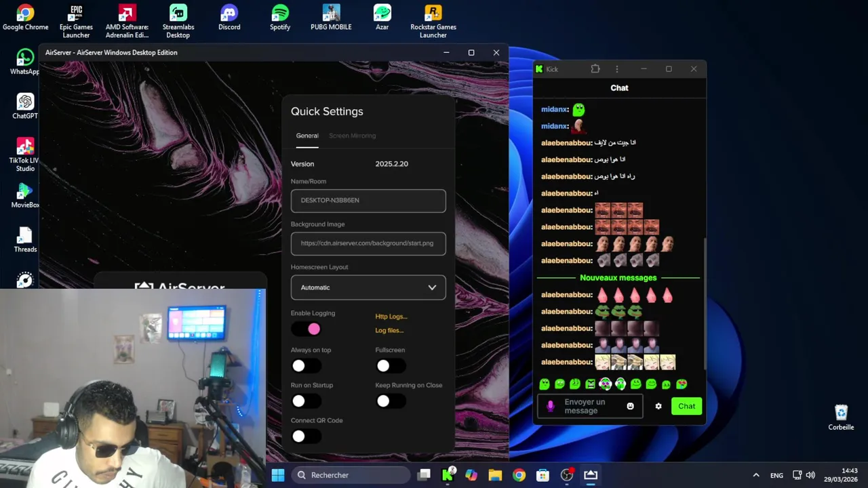The width and height of the screenshot is (868, 488).
Task: Click the ENG language indicator
Action: pos(776,476)
